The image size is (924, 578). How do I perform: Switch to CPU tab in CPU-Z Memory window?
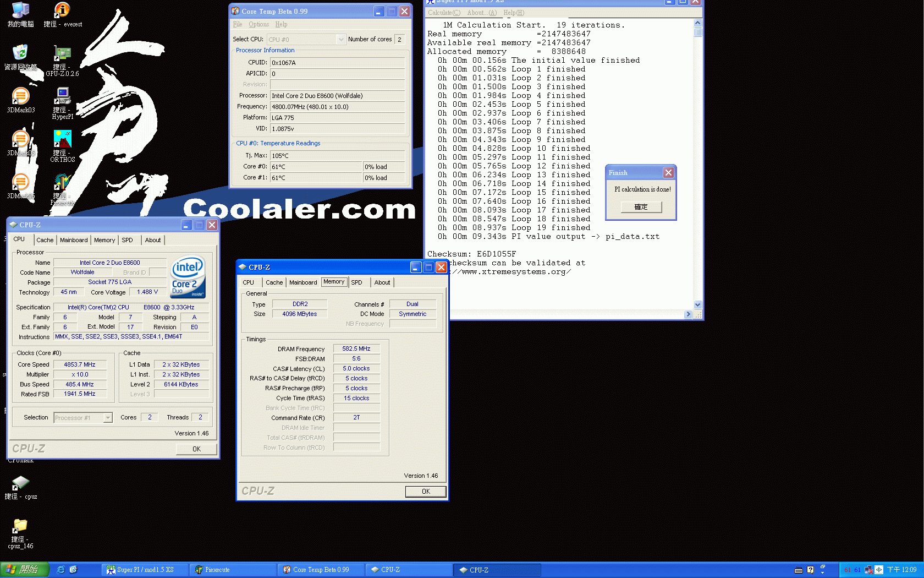tap(249, 282)
